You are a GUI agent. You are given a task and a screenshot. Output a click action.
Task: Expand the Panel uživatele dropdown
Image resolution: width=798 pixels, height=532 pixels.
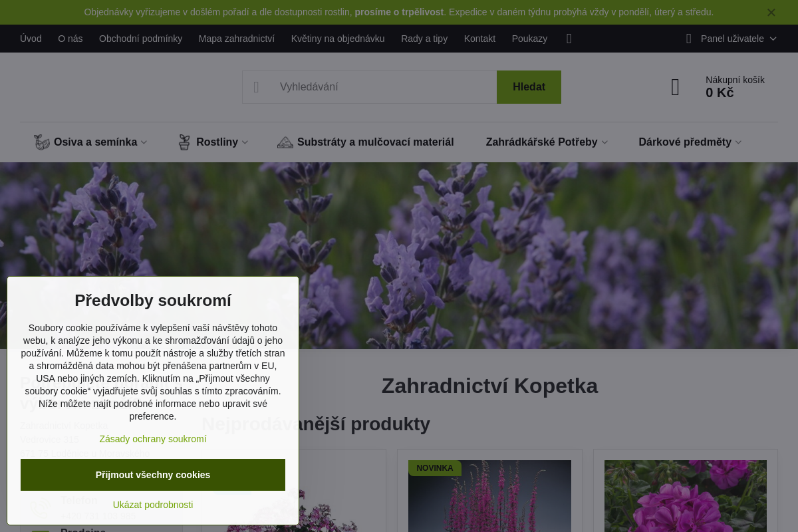(x=738, y=39)
